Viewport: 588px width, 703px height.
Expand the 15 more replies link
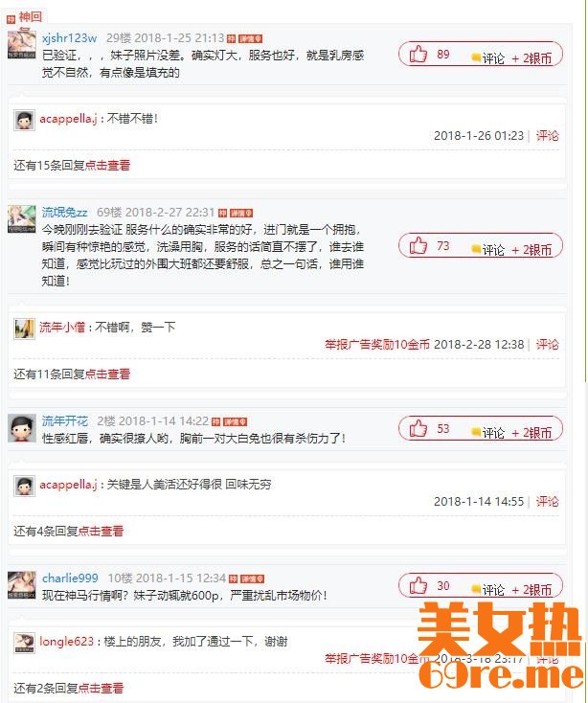pos(107,166)
